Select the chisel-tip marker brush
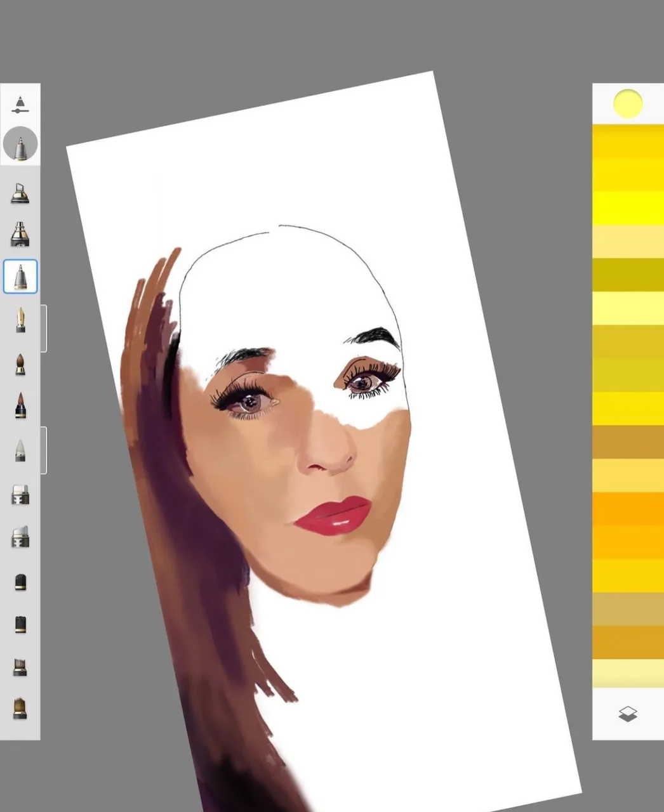 coord(20,192)
